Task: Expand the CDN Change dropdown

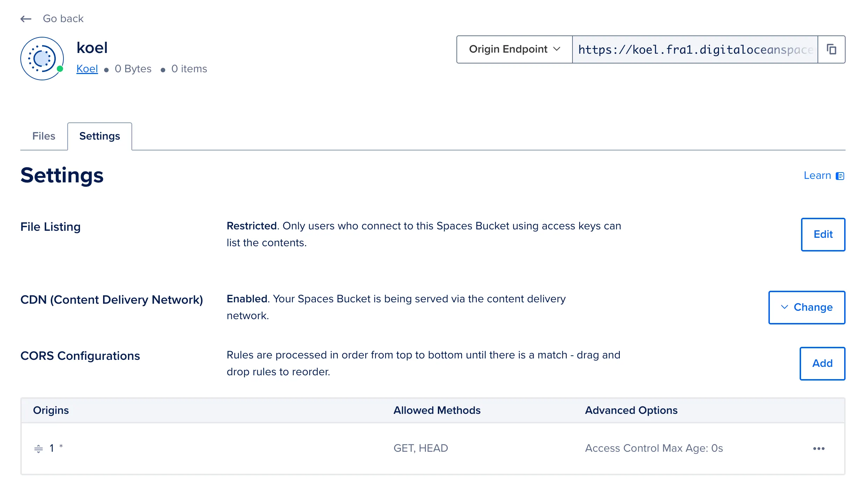Action: pyautogui.click(x=807, y=308)
